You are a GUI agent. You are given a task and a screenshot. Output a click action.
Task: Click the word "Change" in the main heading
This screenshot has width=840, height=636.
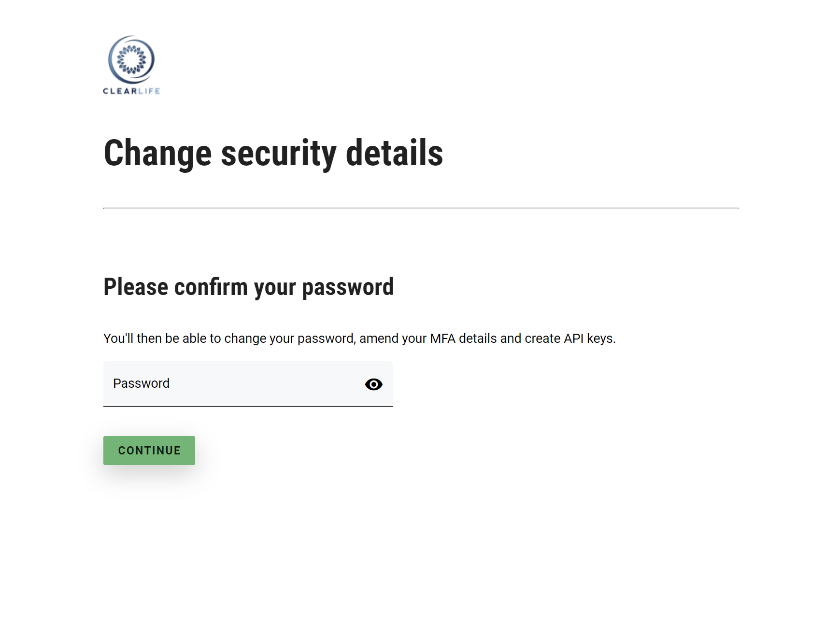[157, 154]
